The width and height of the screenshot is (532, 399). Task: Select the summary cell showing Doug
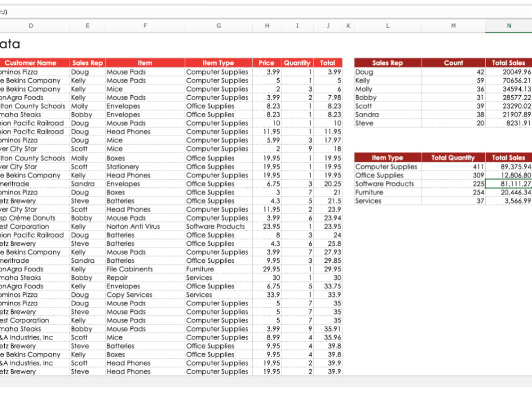click(x=388, y=72)
